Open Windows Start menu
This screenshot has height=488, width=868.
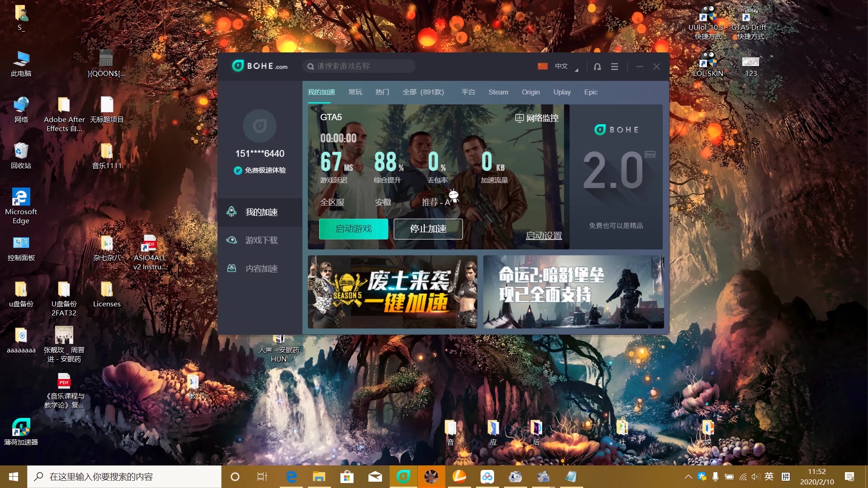coord(14,477)
